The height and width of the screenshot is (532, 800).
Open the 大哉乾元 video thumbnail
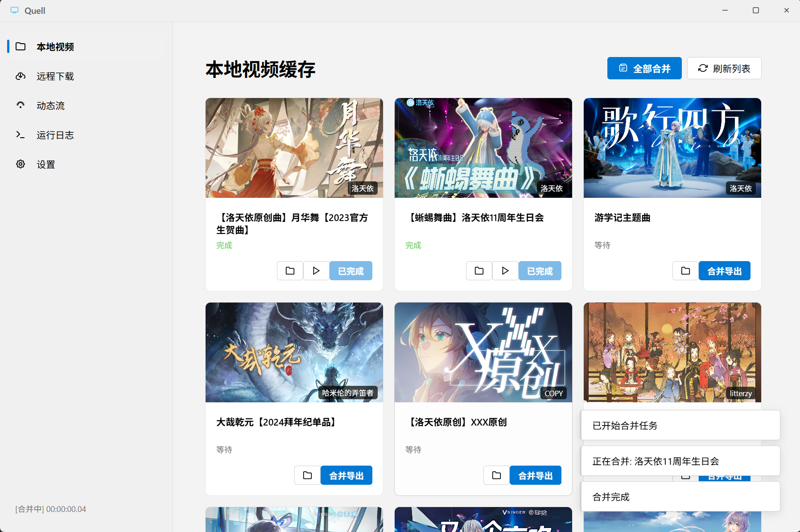[294, 352]
